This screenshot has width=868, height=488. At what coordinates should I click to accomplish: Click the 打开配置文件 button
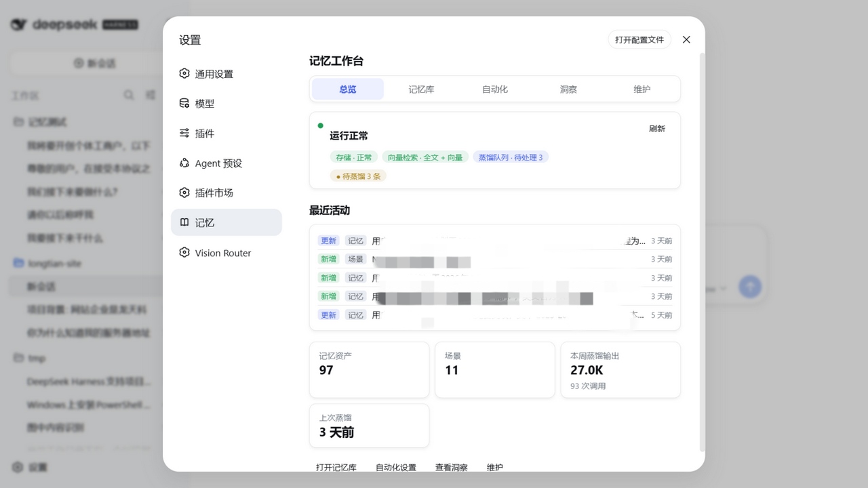639,39
